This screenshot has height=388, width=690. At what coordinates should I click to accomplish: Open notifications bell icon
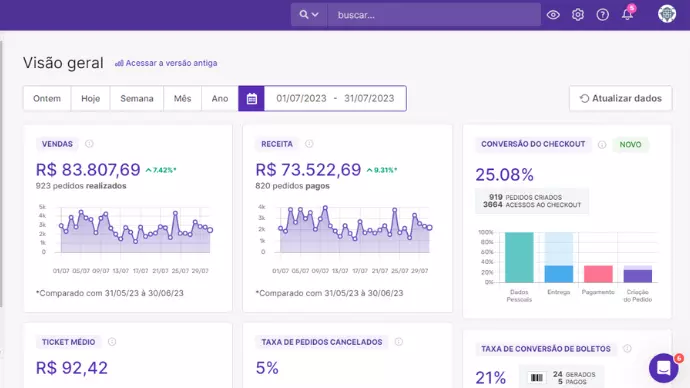(x=628, y=15)
